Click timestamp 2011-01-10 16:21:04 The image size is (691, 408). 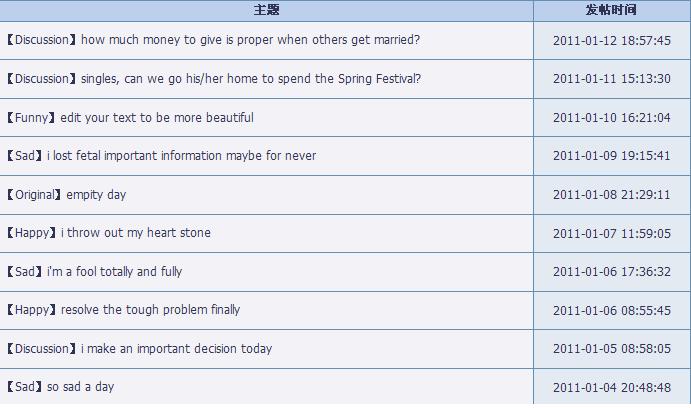tap(611, 117)
